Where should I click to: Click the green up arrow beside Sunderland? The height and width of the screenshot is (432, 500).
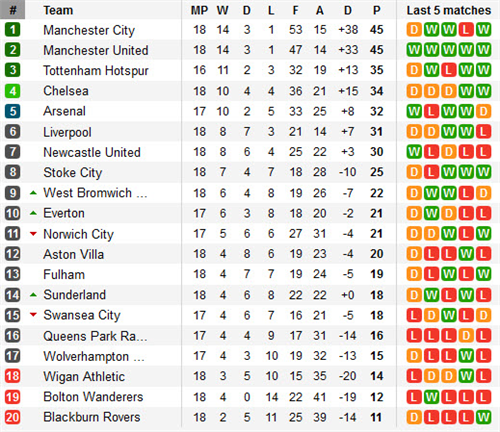coord(33,295)
